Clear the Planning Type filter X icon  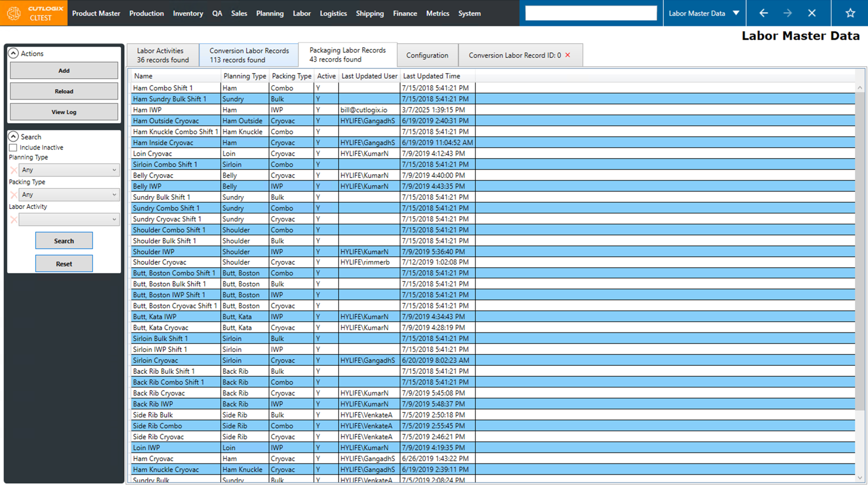14,170
